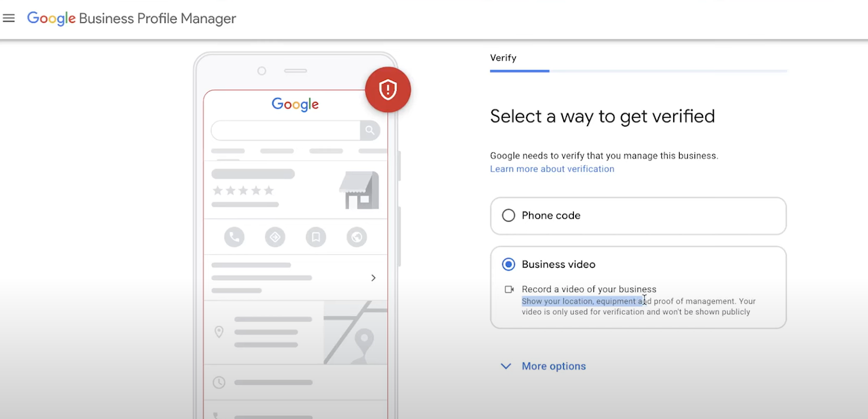The height and width of the screenshot is (419, 868).
Task: Choose the Business video radio button
Action: tap(508, 264)
